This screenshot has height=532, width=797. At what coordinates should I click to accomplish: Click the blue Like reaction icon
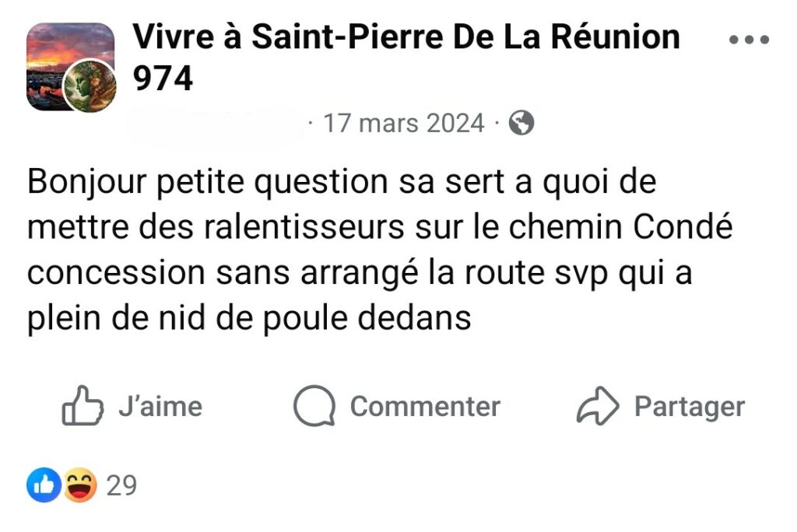click(44, 486)
